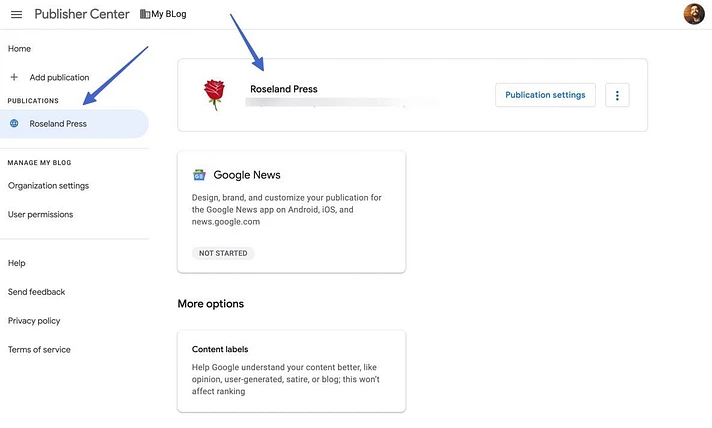Click the Google News description text
Screen dimensions: 712x428
pos(287,210)
